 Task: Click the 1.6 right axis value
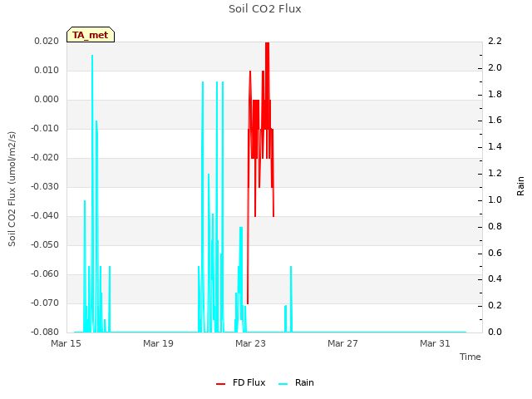pos(495,121)
